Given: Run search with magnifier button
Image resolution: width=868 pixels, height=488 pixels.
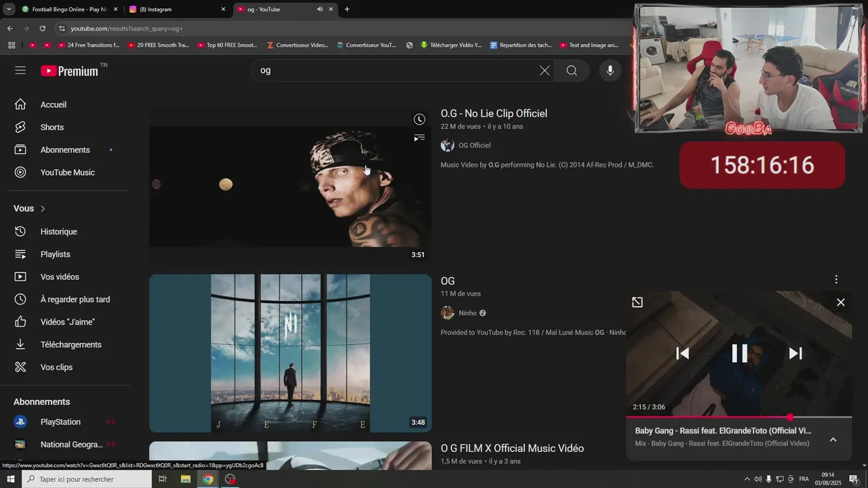Looking at the screenshot, I should point(572,70).
